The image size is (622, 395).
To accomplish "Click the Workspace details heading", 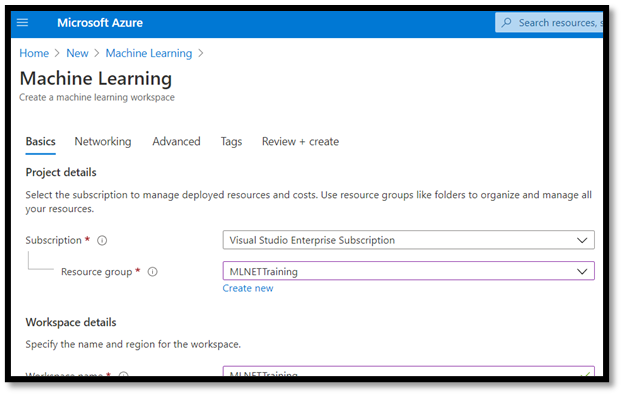I will click(71, 322).
